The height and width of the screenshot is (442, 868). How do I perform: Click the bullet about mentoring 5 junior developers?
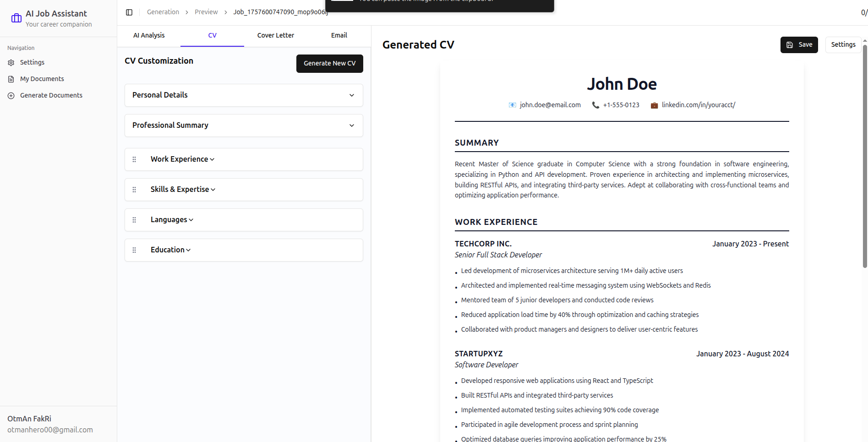[557, 300]
